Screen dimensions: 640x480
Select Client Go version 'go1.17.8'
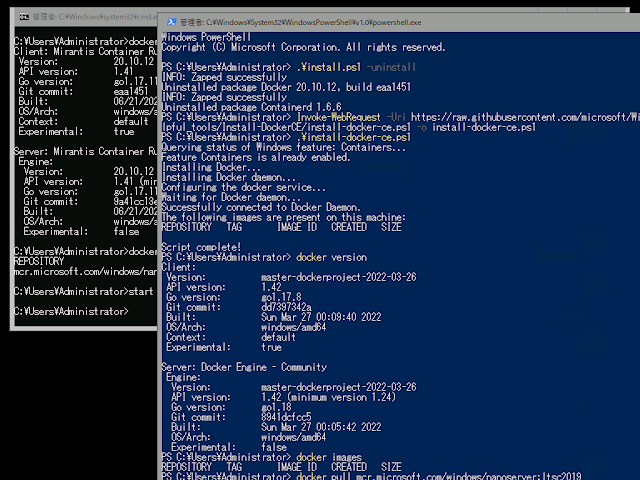click(281, 297)
